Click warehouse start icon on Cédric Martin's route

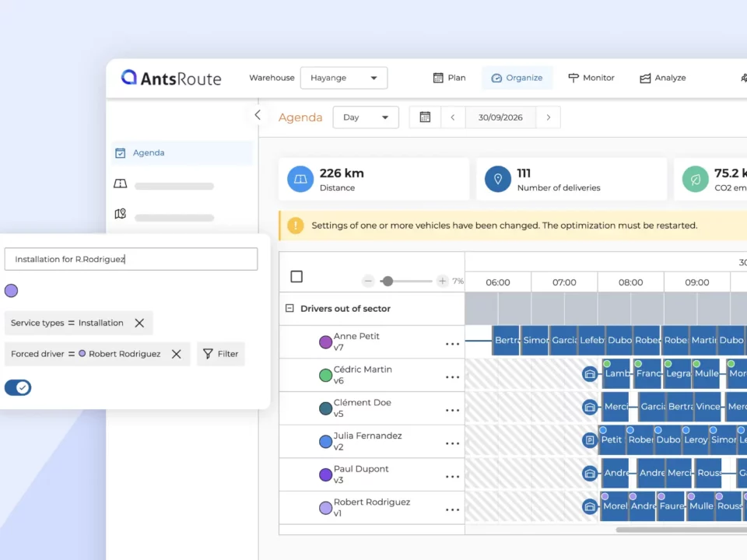(590, 374)
